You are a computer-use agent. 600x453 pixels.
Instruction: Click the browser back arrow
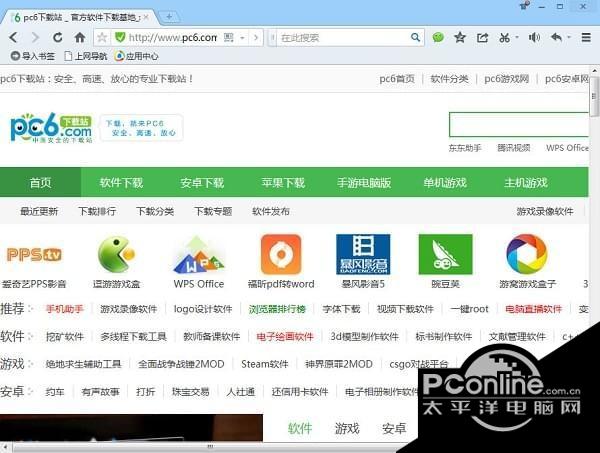15,37
